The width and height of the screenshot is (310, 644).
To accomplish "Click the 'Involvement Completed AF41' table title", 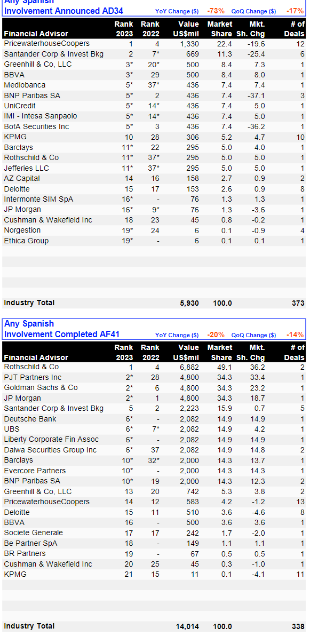I will 62,335.
